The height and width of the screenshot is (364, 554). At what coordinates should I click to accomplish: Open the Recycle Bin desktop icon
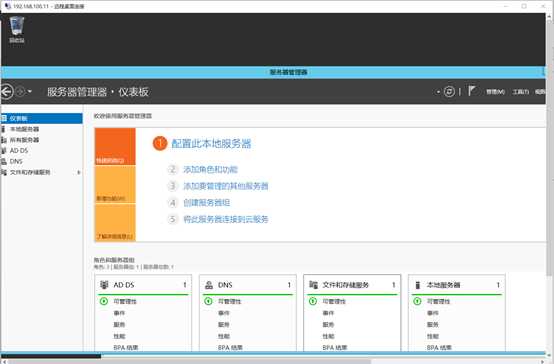pos(17,30)
